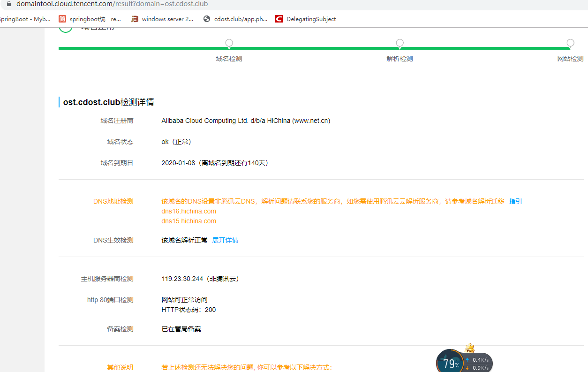Viewport: 588px width, 372px height.
Task: Click the 域名注册商 row label
Action: click(x=117, y=121)
